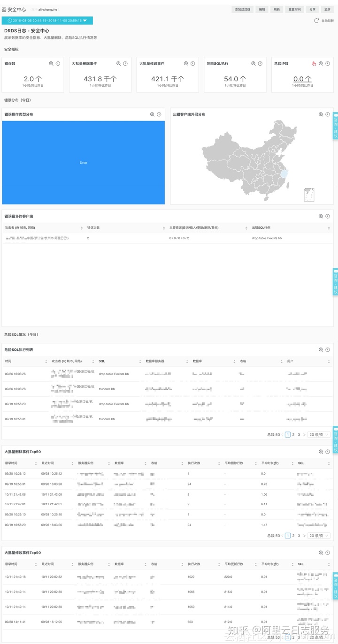Click the 刷新 button
338x644 pixels.
(277, 9)
